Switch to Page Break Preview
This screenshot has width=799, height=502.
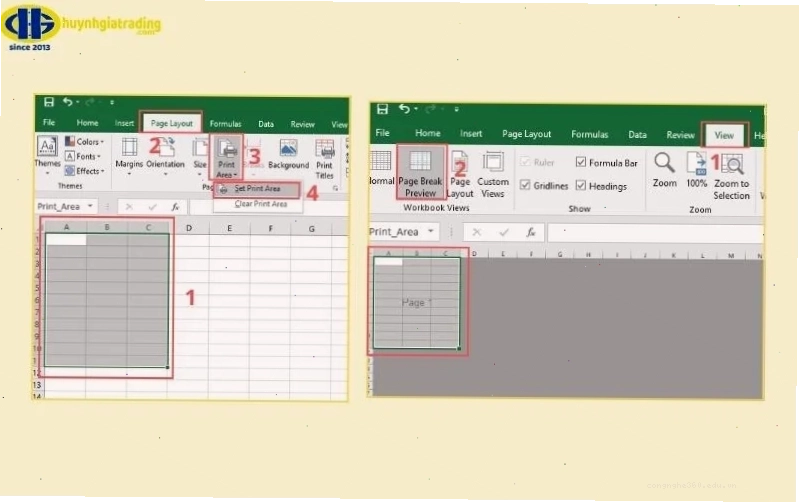point(420,172)
